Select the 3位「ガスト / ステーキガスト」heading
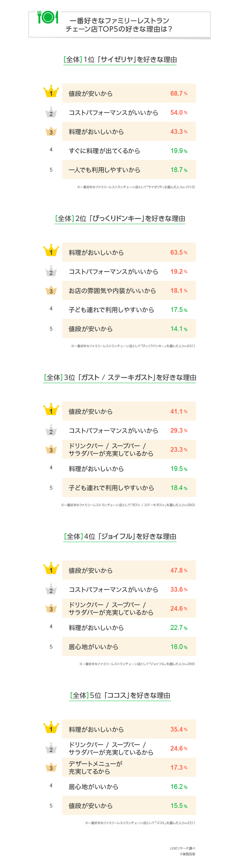The width and height of the screenshot is (239, 868). 120,377
